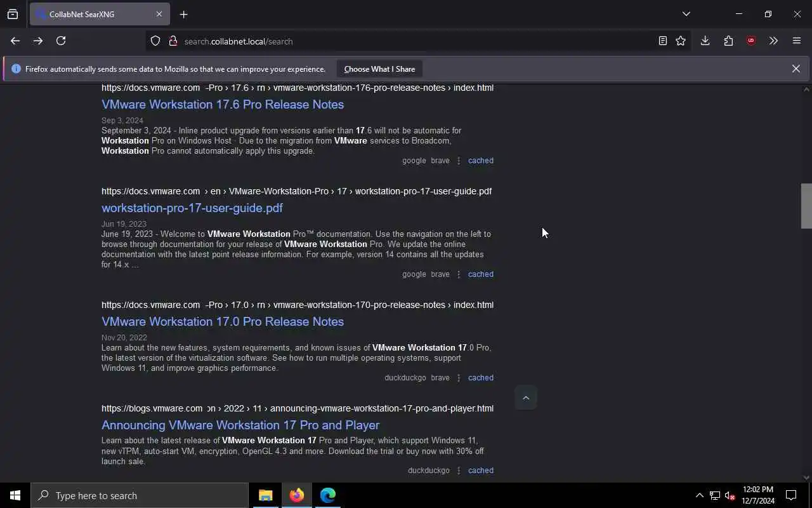
Task: Click the taskbar search box
Action: tap(140, 495)
